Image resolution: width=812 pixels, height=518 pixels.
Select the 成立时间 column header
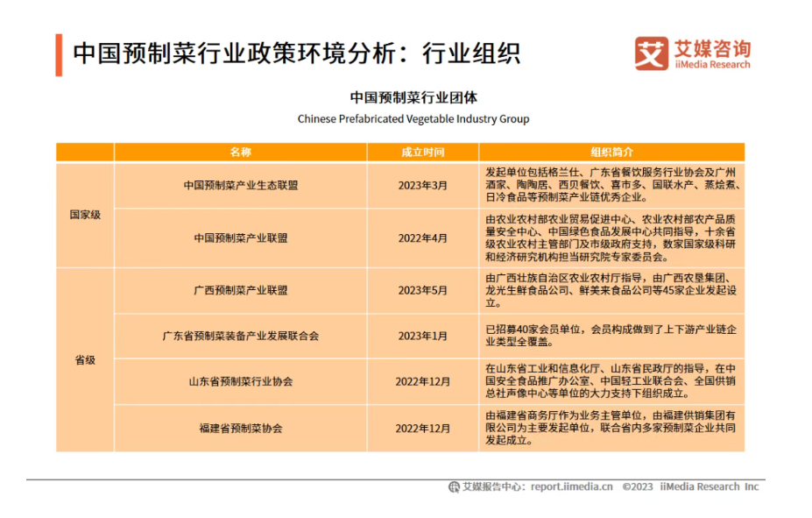tap(422, 152)
